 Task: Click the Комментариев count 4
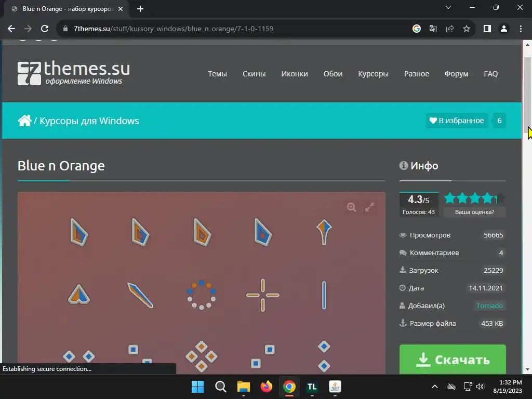coord(501,253)
